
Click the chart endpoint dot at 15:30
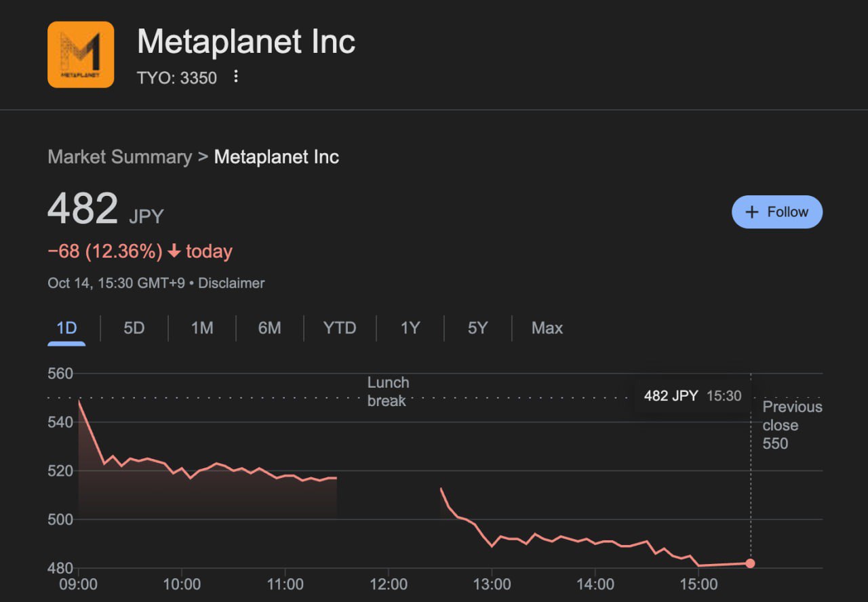click(x=750, y=563)
